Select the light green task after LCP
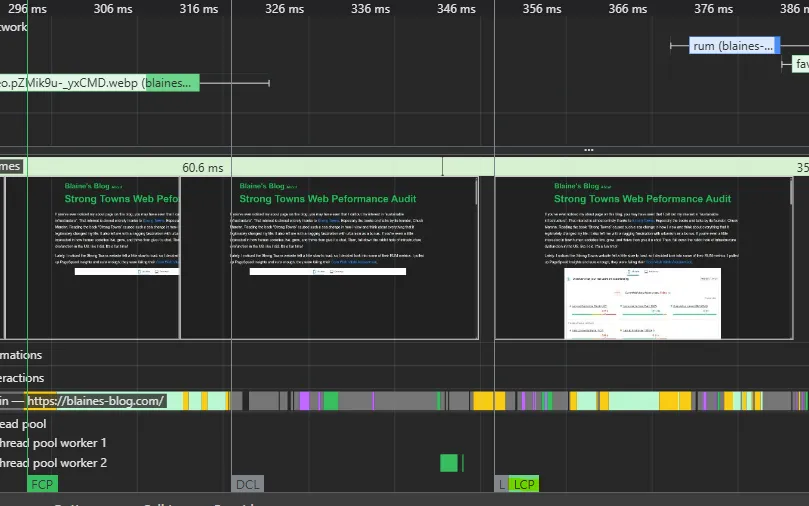 click(634, 401)
